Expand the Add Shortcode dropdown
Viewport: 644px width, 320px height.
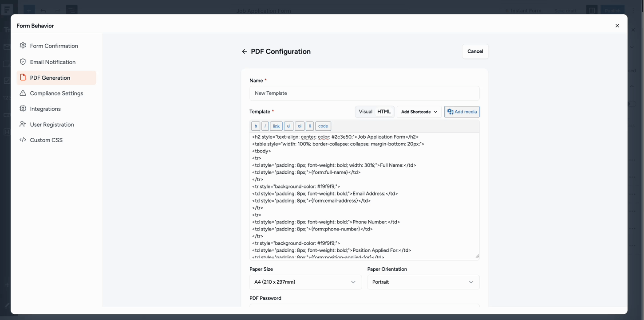[x=418, y=111]
